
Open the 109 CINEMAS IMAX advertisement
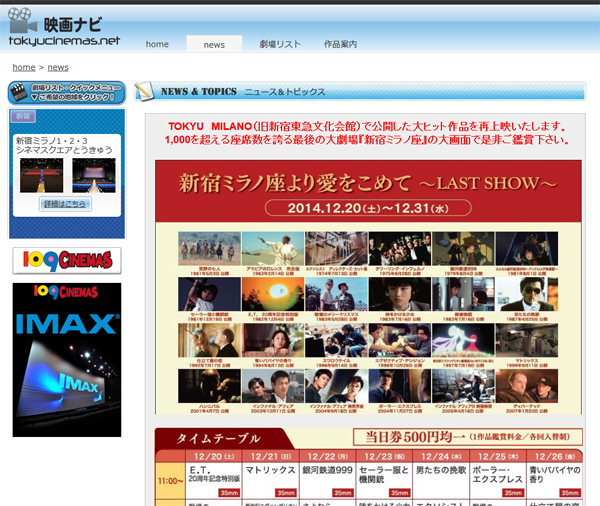67,360
